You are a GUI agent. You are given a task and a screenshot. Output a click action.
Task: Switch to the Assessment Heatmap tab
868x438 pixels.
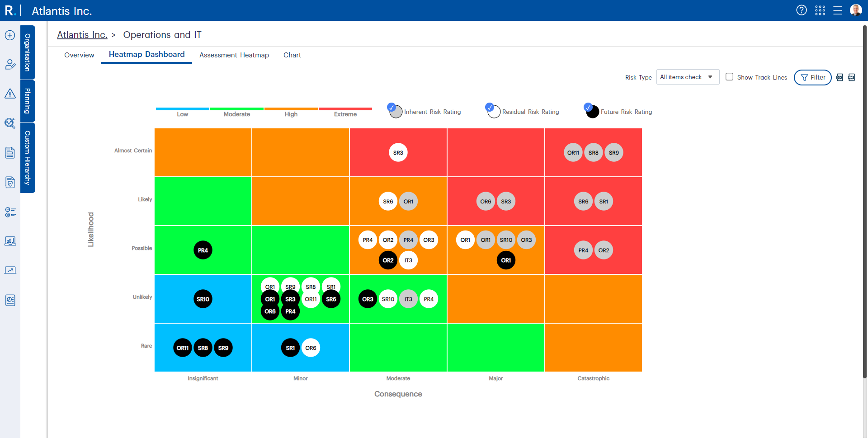(x=234, y=55)
